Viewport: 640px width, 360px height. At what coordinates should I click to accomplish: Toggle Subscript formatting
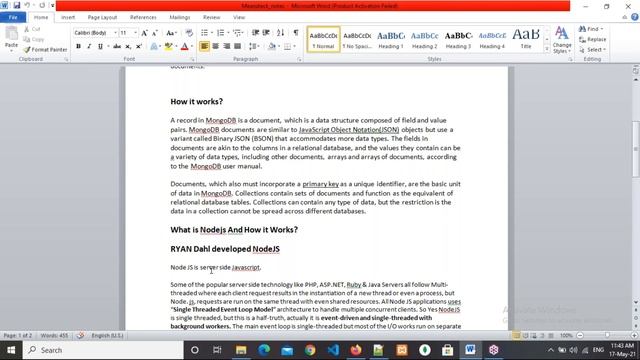tap(128, 47)
